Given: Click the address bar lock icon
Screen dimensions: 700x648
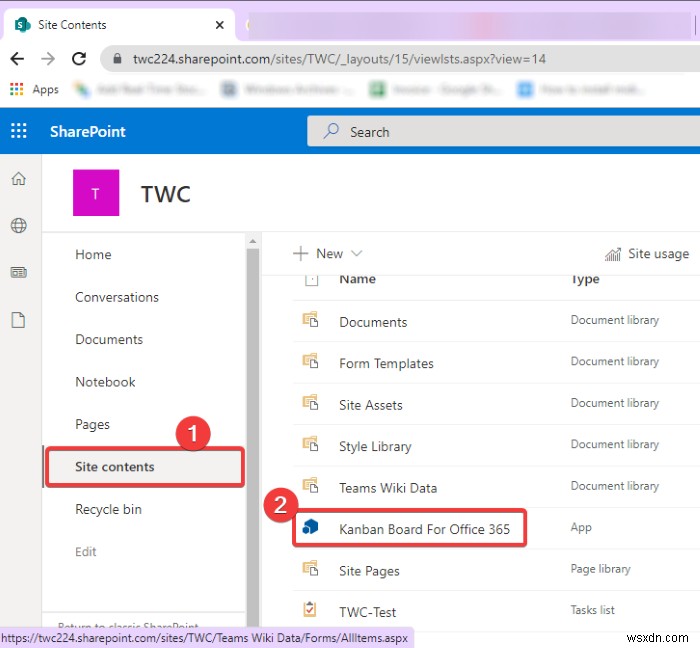Looking at the screenshot, I should coord(117,58).
